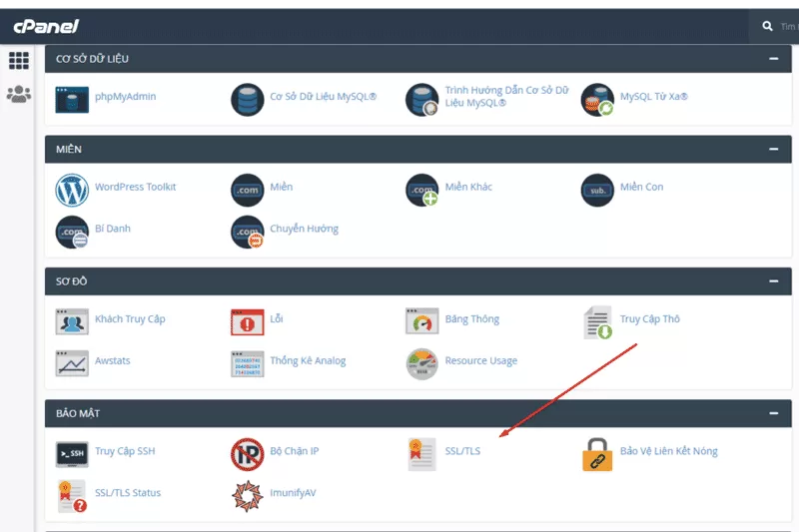799x532 pixels.
Task: Click the Miền Khác addon icon
Action: (421, 190)
